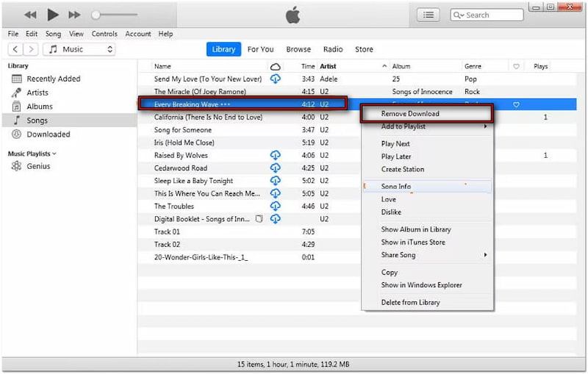Sort by the cloud status column
The image size is (588, 374).
(x=275, y=67)
